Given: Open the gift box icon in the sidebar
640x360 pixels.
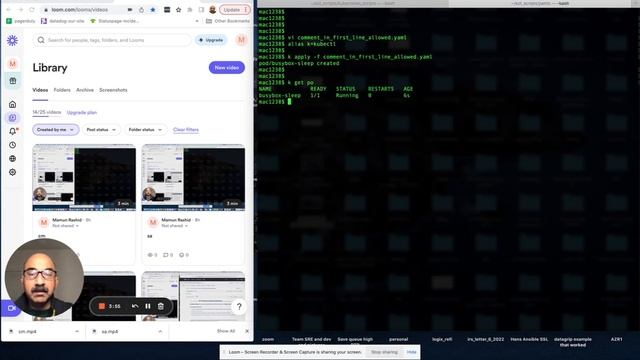Looking at the screenshot, I should click(x=13, y=81).
